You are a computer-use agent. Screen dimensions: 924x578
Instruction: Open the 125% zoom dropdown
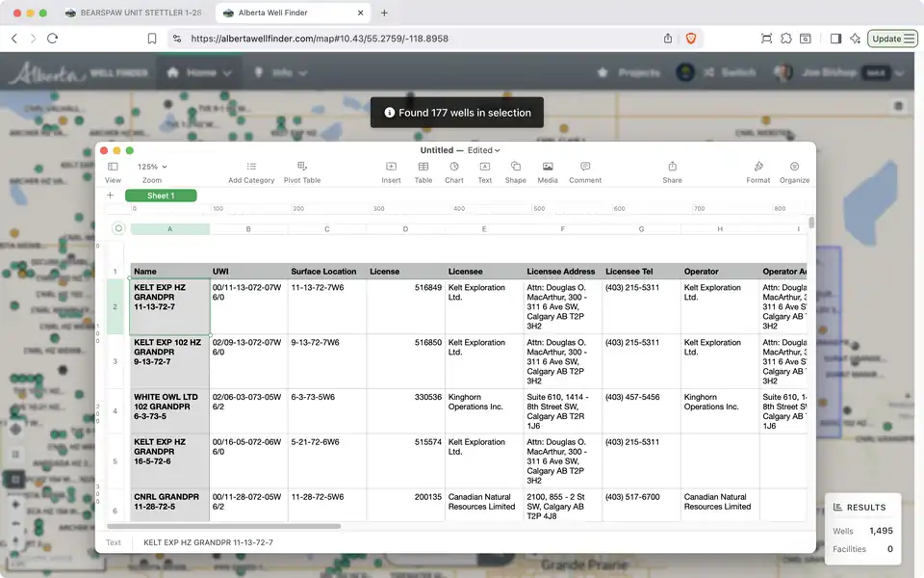coord(152,167)
